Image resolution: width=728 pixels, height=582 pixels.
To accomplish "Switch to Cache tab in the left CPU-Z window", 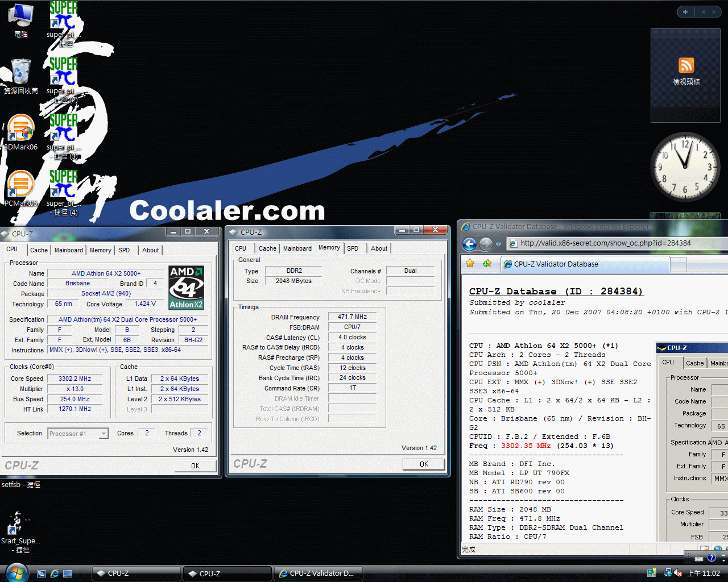I will tap(39, 250).
